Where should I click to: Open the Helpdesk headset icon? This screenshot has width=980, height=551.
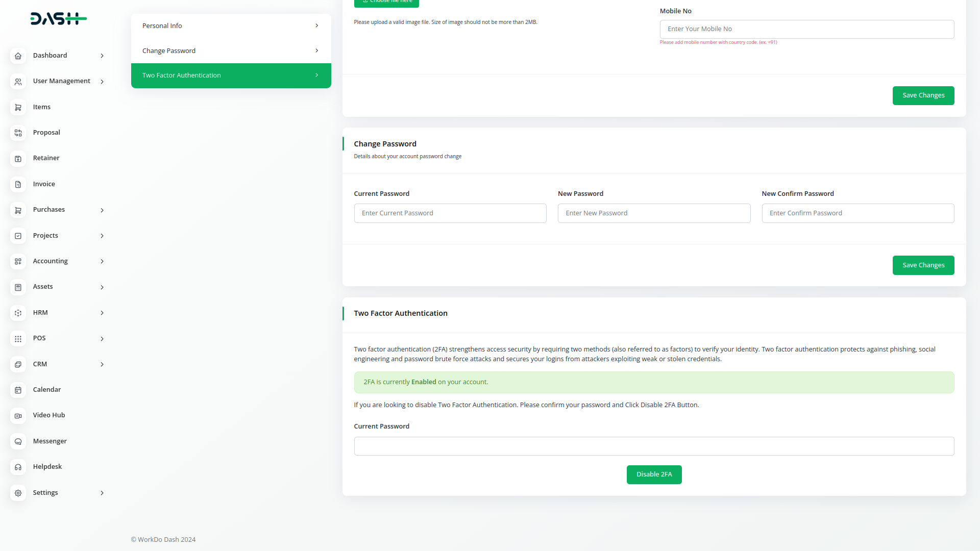tap(18, 467)
